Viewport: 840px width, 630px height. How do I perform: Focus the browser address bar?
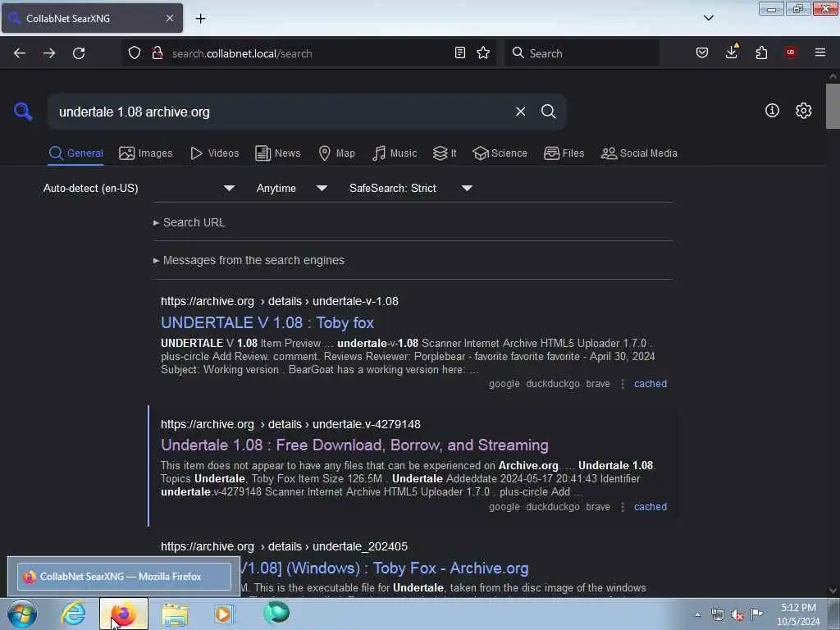coord(308,53)
